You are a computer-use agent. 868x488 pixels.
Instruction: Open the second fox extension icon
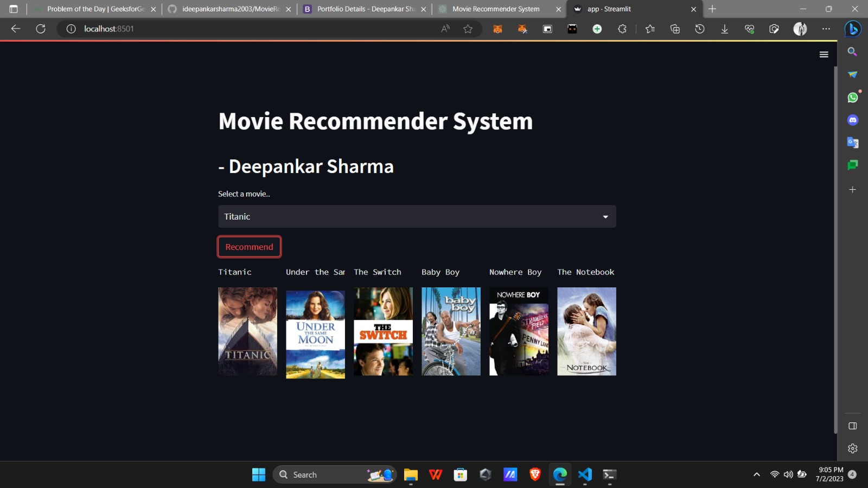coord(522,29)
